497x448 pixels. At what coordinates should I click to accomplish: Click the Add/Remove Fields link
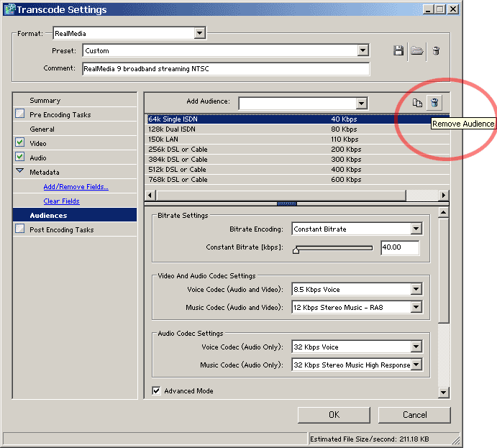coord(76,187)
